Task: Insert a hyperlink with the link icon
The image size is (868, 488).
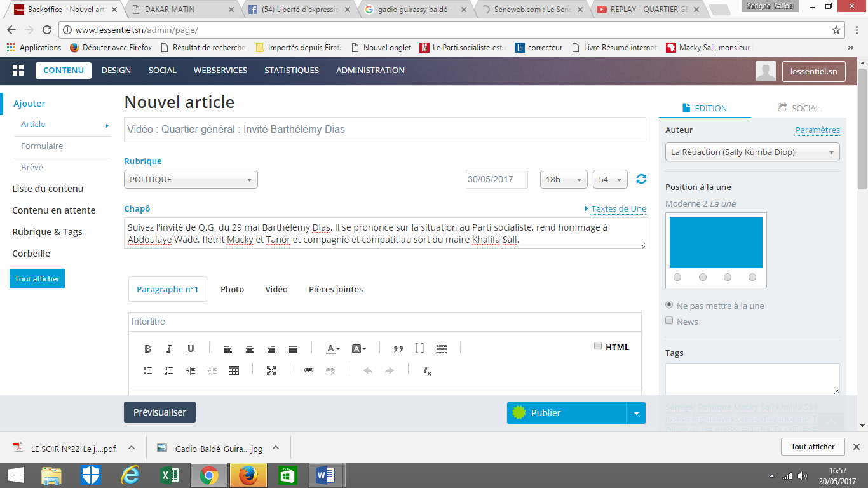Action: (309, 370)
